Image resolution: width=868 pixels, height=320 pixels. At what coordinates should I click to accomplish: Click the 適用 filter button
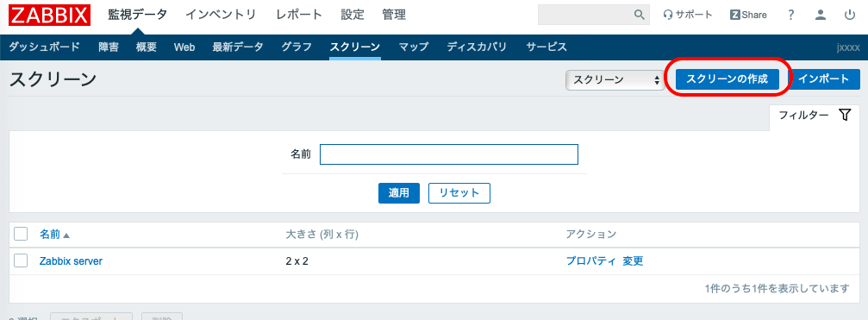tap(398, 193)
